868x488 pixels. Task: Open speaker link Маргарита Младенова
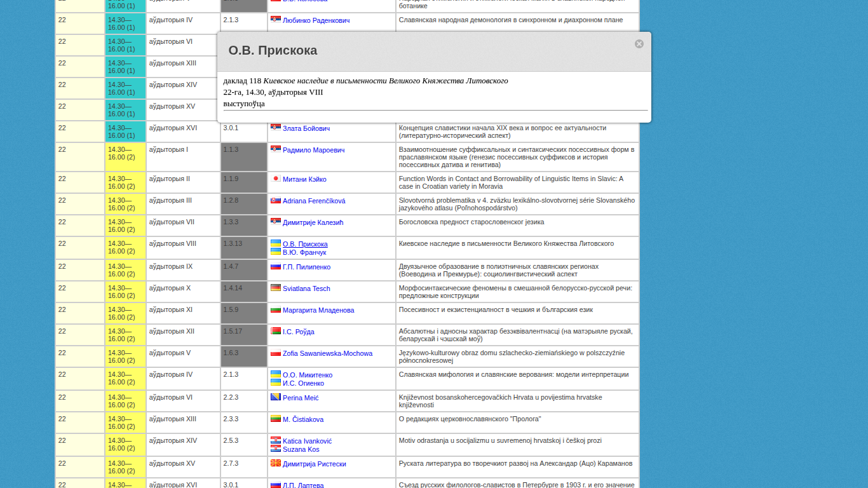tap(318, 310)
